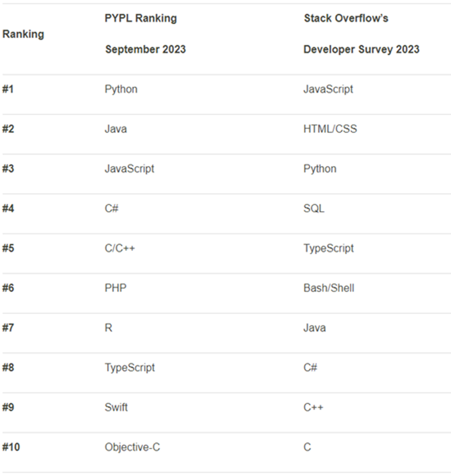Select the Objective-C cell
451x476 pixels.
132,448
